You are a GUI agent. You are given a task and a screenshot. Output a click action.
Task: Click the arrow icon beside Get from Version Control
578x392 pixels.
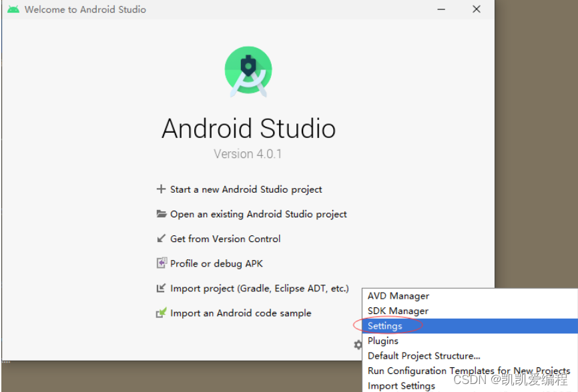click(x=161, y=239)
